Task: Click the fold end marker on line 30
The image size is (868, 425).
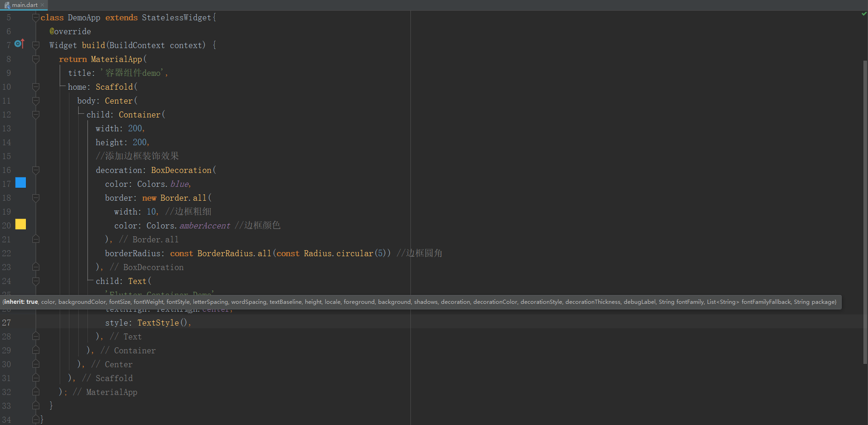Action: tap(36, 364)
